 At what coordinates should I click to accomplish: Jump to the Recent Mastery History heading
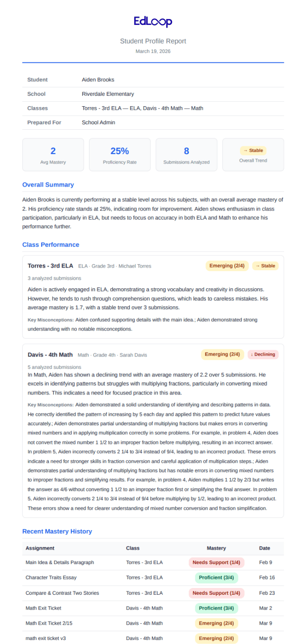tap(57, 531)
